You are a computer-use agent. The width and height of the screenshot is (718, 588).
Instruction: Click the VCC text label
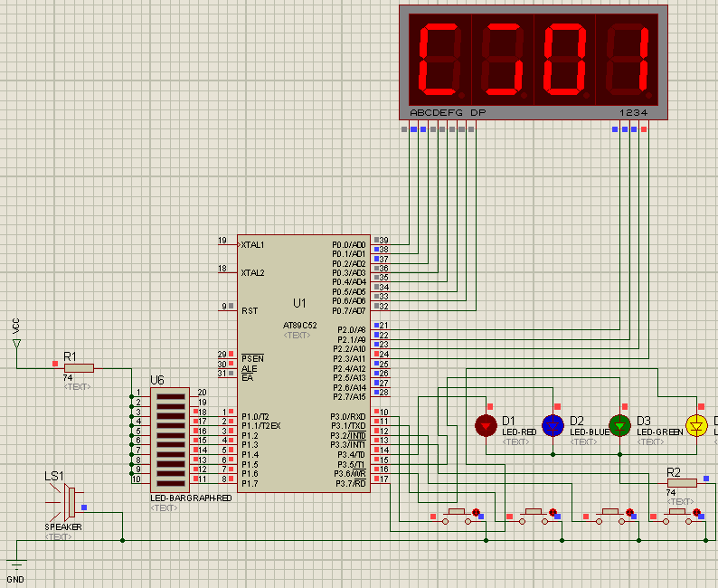point(16,326)
